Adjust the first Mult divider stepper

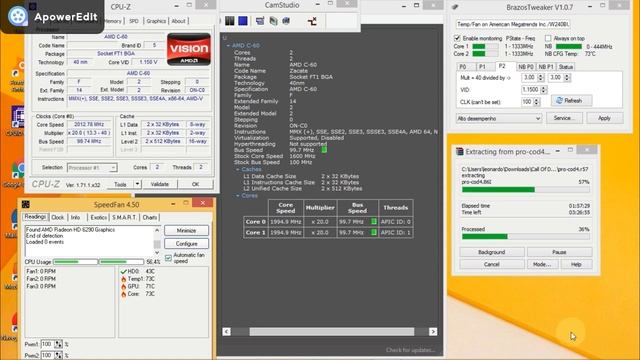541,78
